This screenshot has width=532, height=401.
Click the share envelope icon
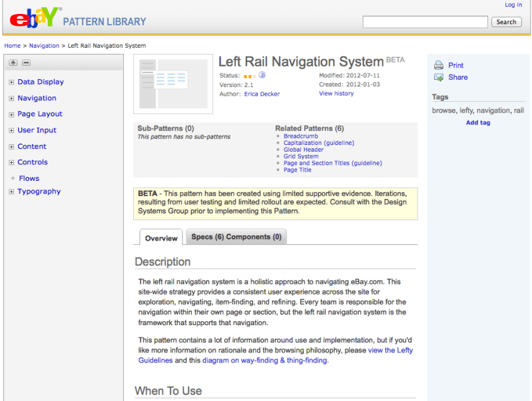click(x=439, y=77)
